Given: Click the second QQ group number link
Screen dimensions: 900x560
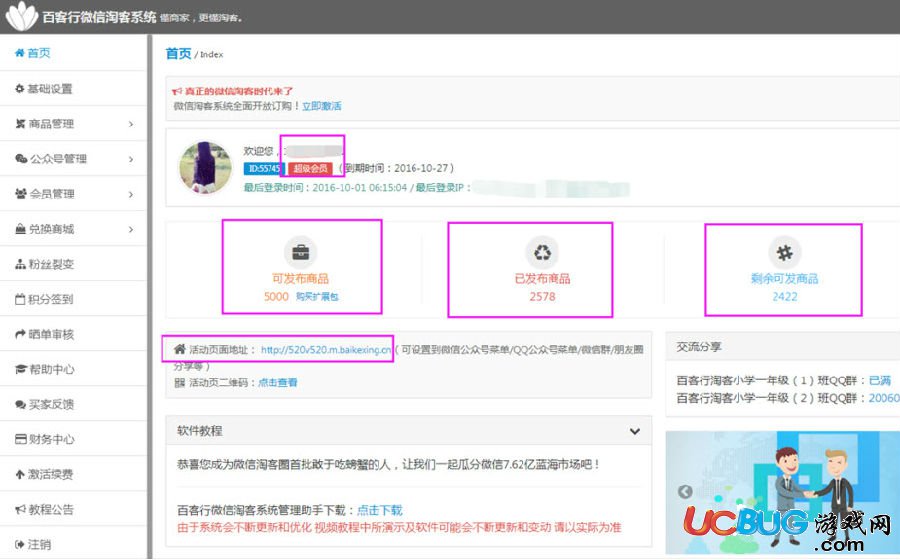Looking at the screenshot, I should click(884, 398).
